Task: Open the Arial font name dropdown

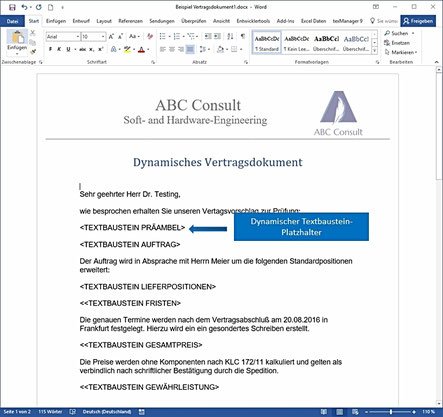Action: [x=78, y=36]
